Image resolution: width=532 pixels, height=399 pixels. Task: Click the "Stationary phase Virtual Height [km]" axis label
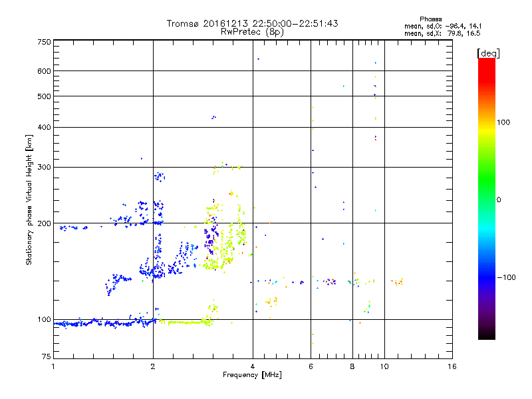point(29,200)
